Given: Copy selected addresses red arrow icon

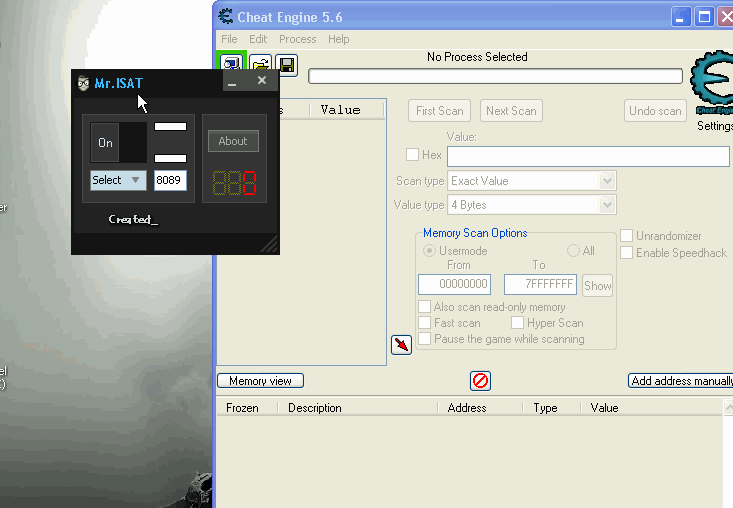Looking at the screenshot, I should click(x=401, y=345).
